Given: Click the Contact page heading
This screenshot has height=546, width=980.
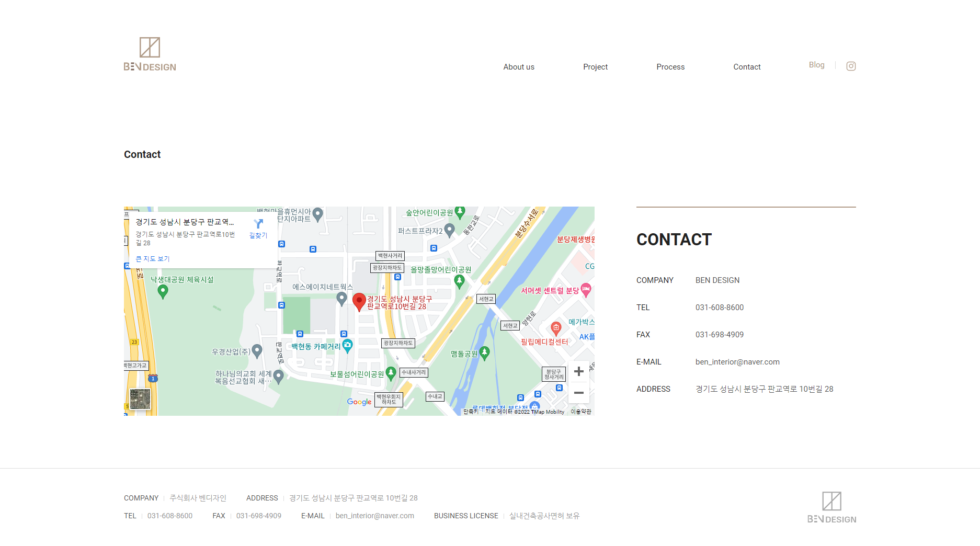Looking at the screenshot, I should [142, 154].
